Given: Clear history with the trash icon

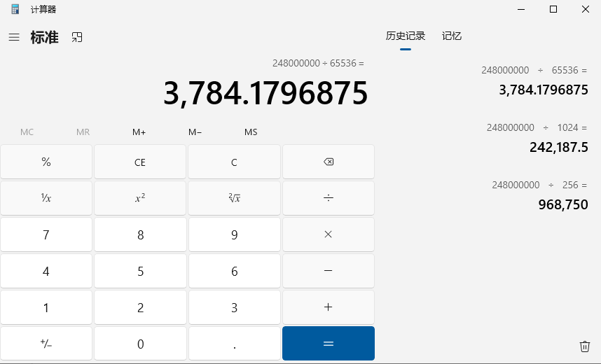Looking at the screenshot, I should [x=584, y=346].
